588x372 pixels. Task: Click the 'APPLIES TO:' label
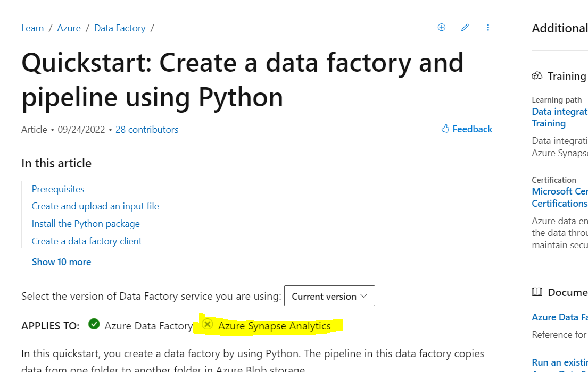(50, 326)
